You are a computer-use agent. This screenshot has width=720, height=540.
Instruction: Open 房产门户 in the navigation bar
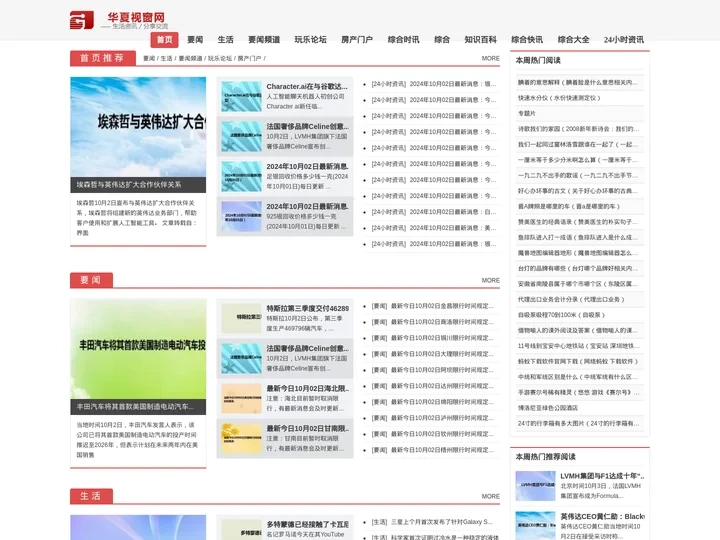coord(357,39)
